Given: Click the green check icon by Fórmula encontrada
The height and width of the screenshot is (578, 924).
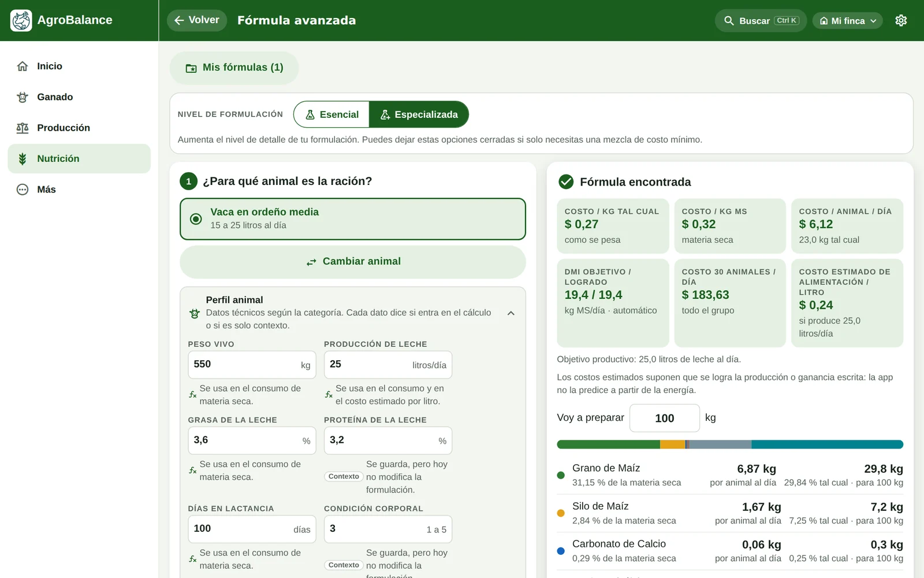Looking at the screenshot, I should (566, 182).
